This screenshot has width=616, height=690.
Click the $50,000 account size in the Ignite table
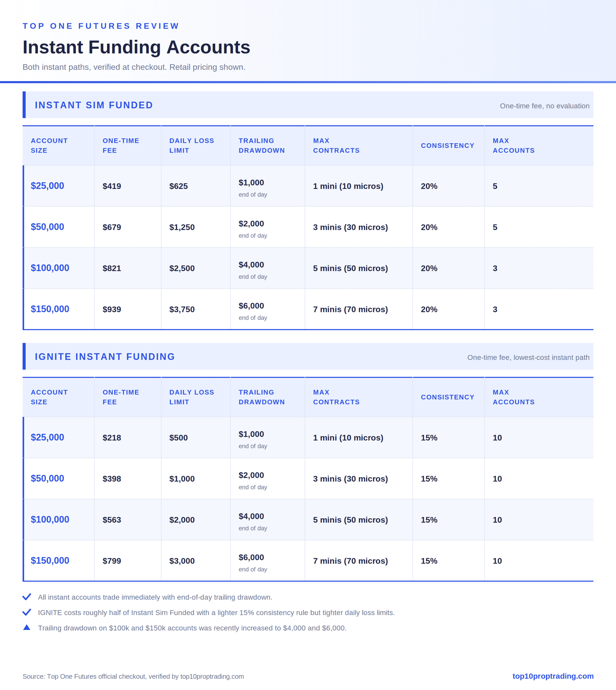point(47,478)
